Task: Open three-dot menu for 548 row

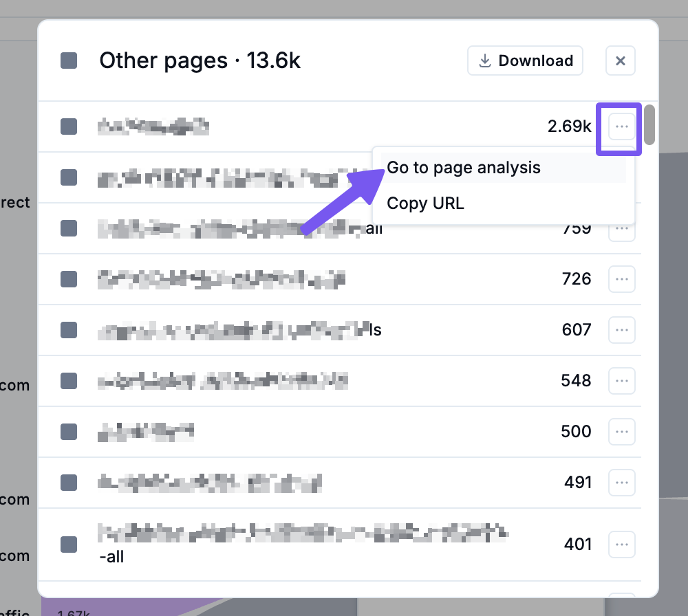Action: pyautogui.click(x=621, y=380)
